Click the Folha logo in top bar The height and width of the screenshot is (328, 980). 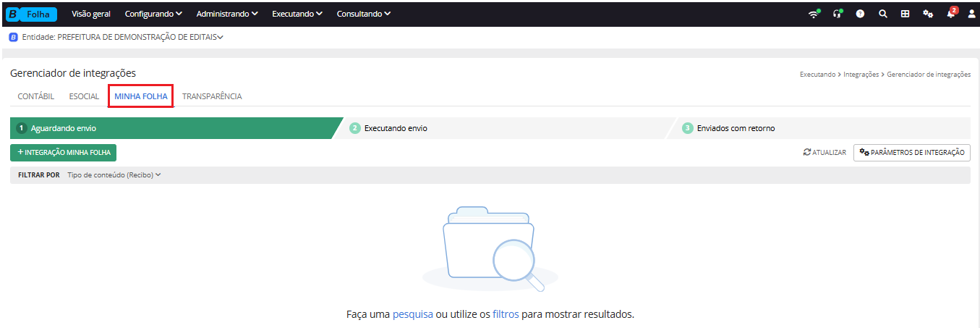click(x=31, y=14)
